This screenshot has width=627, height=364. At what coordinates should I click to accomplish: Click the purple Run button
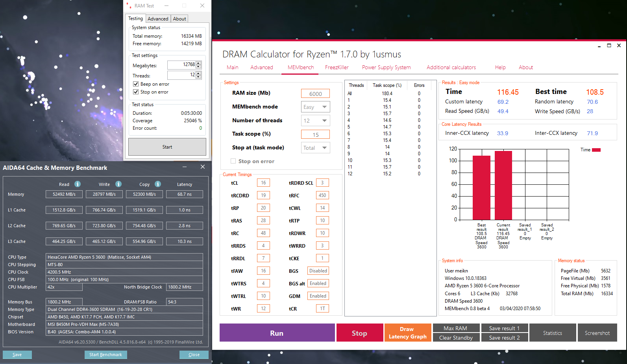(277, 333)
